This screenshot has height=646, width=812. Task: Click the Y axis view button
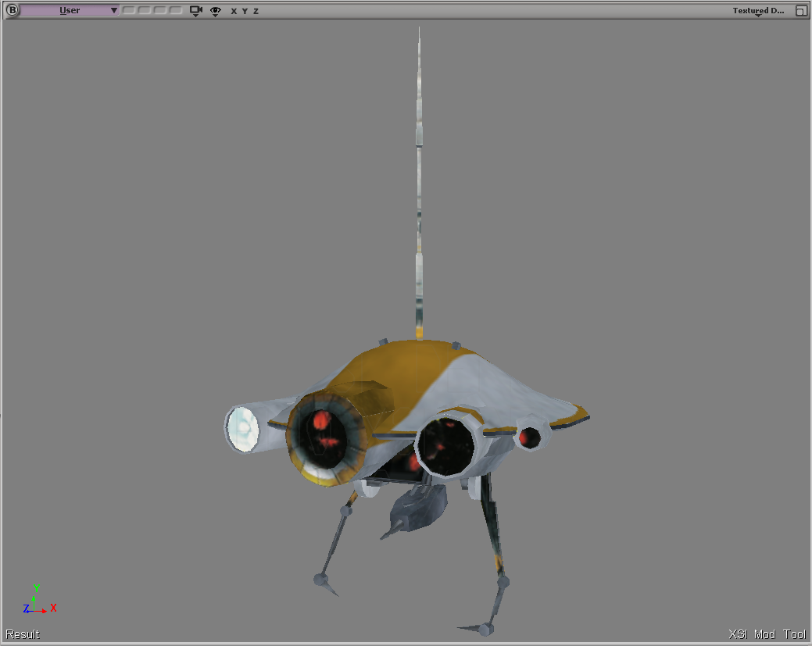pos(245,11)
